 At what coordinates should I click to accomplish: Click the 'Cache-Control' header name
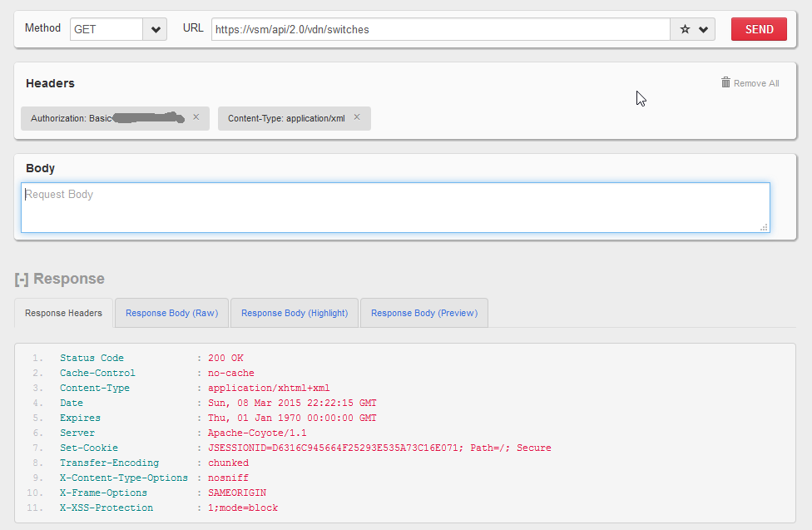click(97, 373)
